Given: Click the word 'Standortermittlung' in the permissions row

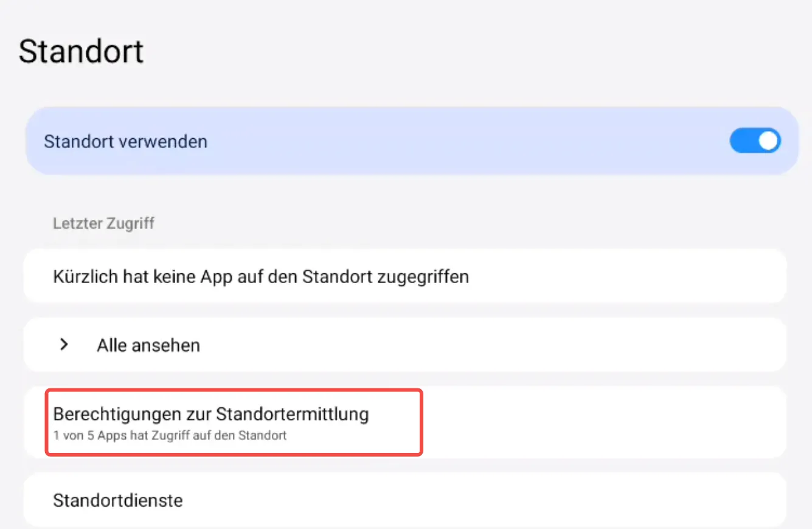Looking at the screenshot, I should 292,415.
